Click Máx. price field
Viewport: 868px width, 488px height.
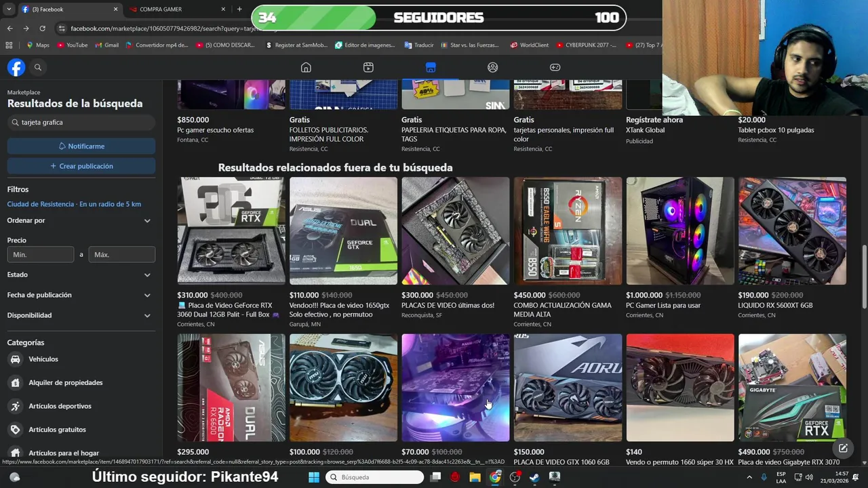click(x=122, y=255)
